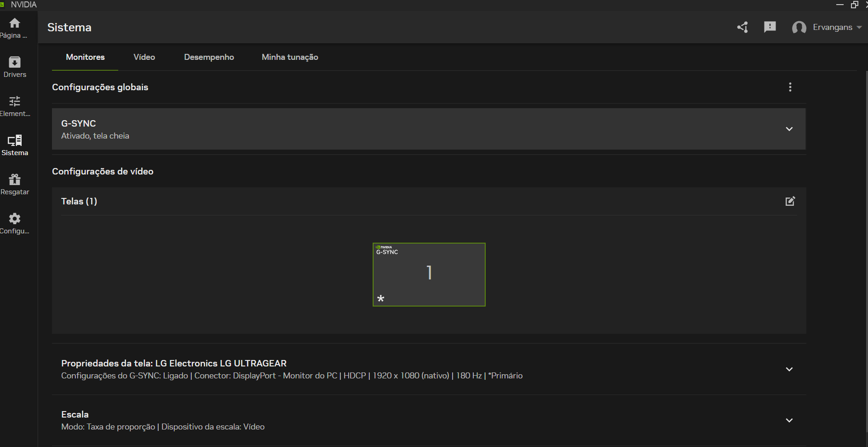Viewport: 868px width, 447px height.
Task: Open the Drivers sidebar section
Action: [15, 67]
